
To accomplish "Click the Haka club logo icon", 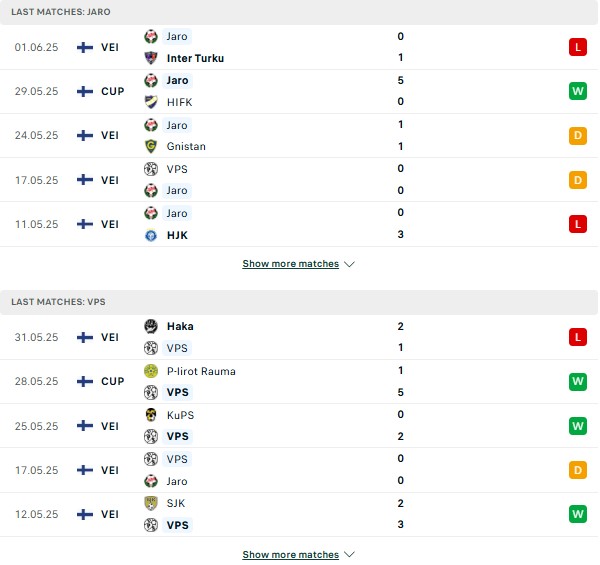I will pos(151,326).
